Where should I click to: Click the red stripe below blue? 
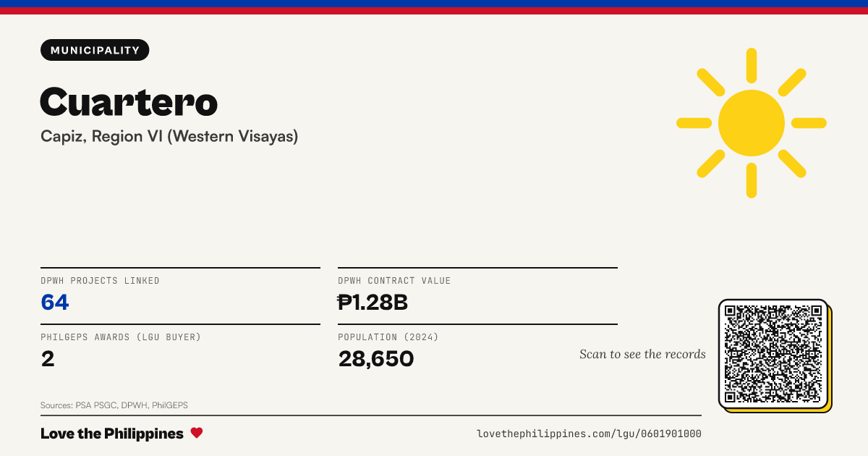coord(434,11)
